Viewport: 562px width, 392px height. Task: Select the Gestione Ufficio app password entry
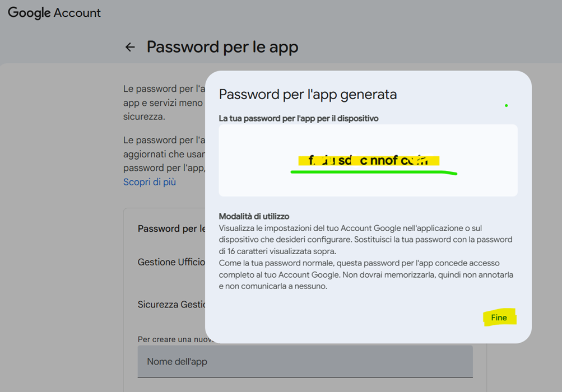[171, 262]
